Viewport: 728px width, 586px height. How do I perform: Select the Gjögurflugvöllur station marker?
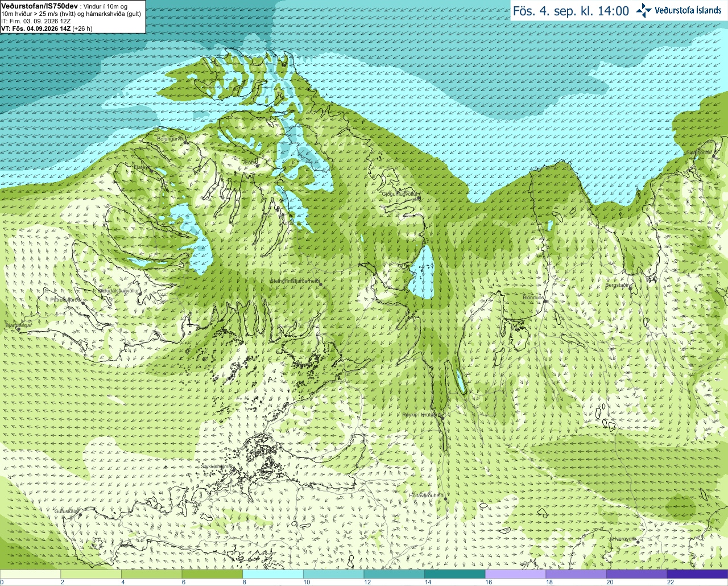(x=419, y=198)
